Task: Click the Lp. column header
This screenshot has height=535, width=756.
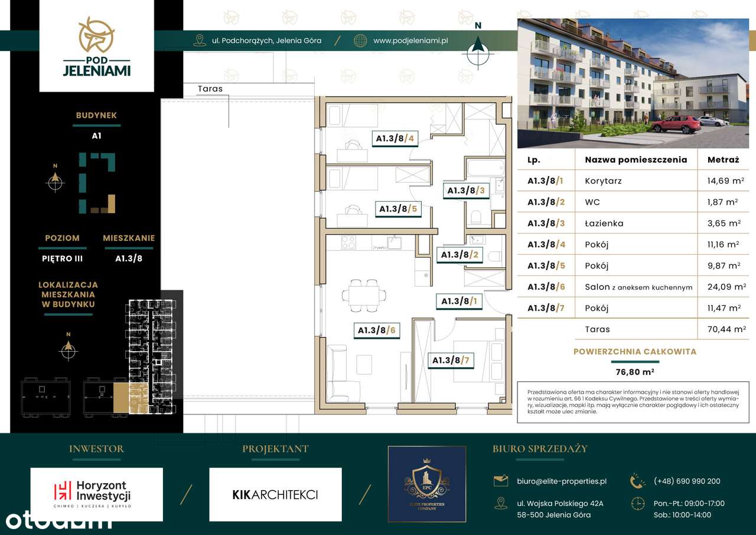Action: click(534, 160)
